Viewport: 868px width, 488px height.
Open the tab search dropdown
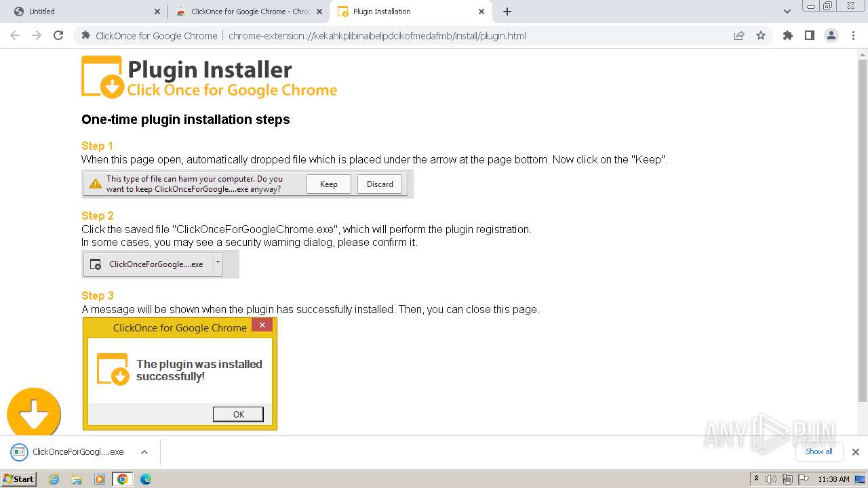coord(787,12)
